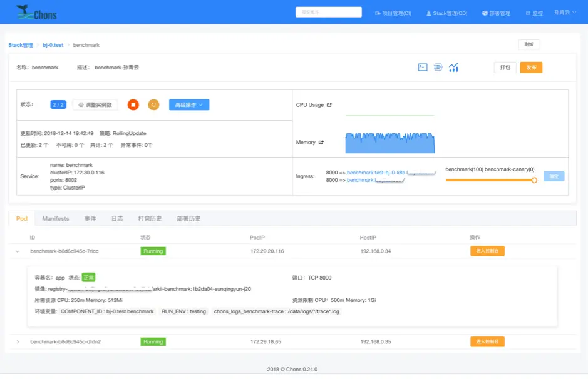Open the bj-0.test breadcrumb link
The height and width of the screenshot is (379, 588).
[53, 45]
